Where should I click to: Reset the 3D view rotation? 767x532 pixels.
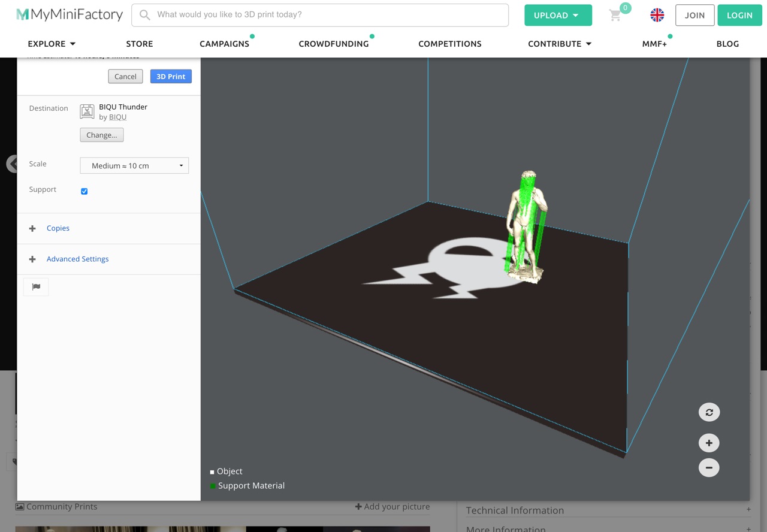709,412
